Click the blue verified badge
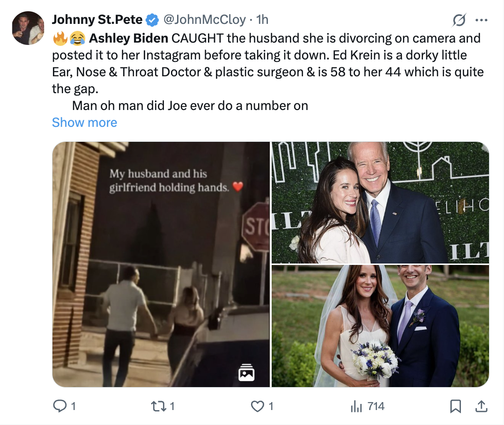Image resolution: width=504 pixels, height=425 pixels. click(152, 20)
